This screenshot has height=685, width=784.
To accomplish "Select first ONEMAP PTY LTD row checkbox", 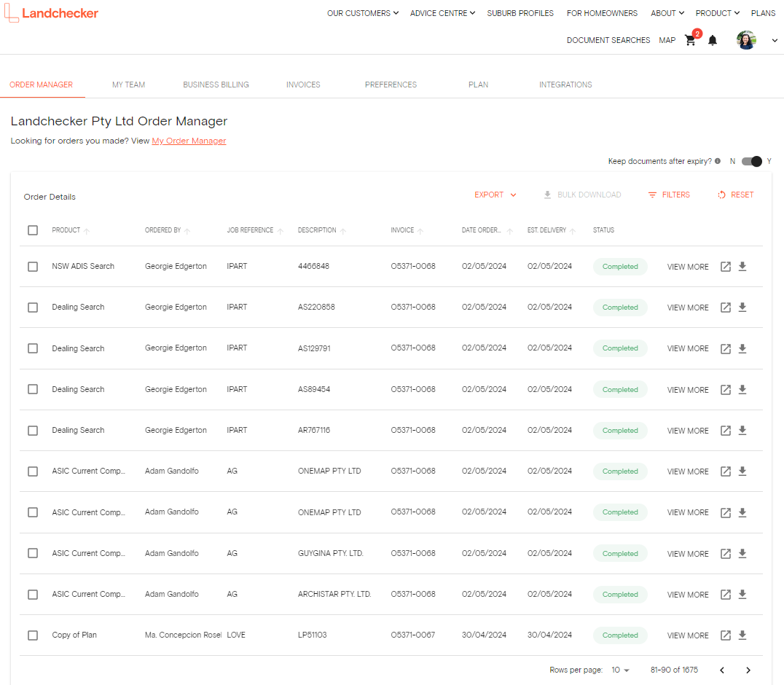I will 33,471.
